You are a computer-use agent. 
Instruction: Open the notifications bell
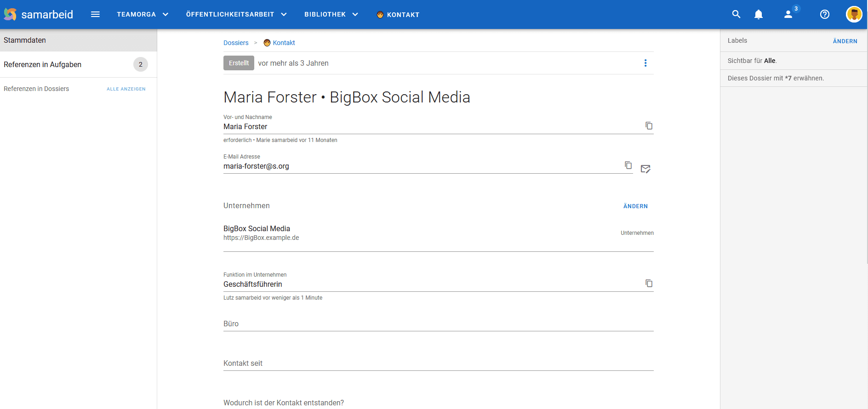coord(758,14)
